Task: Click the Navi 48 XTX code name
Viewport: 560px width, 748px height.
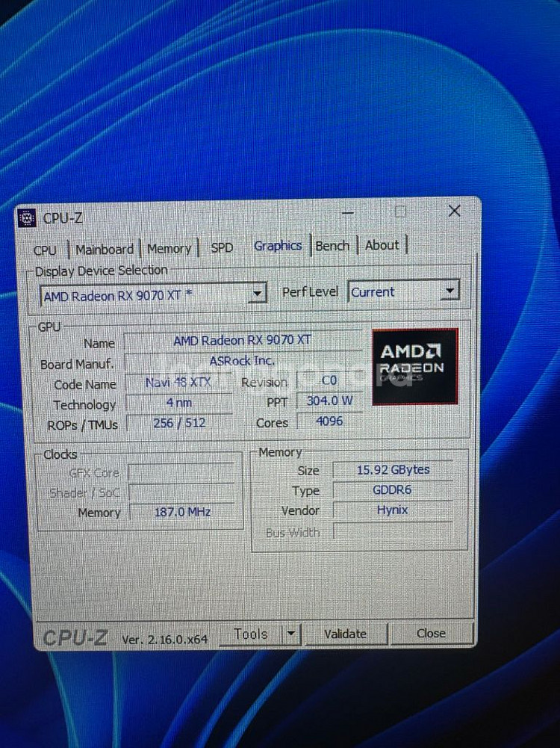Action: [x=178, y=382]
